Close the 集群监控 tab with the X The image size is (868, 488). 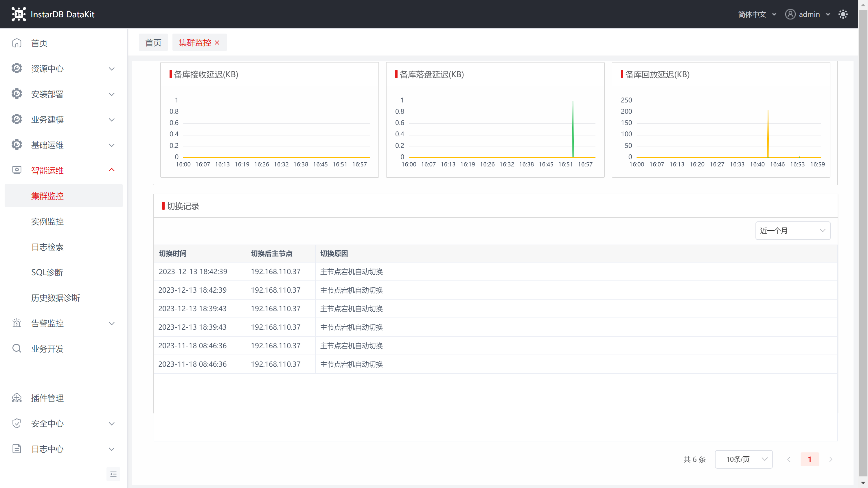coord(217,43)
